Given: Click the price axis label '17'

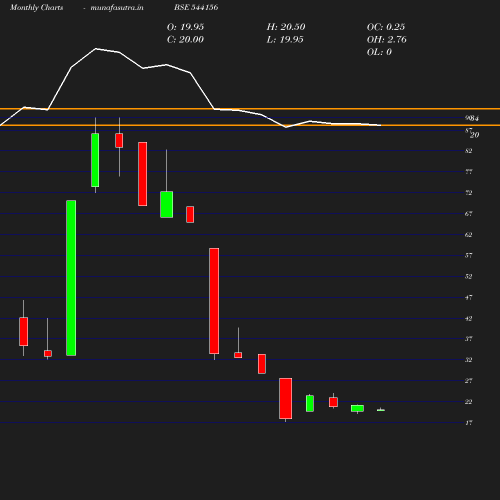Looking at the screenshot, I should 469,423.
